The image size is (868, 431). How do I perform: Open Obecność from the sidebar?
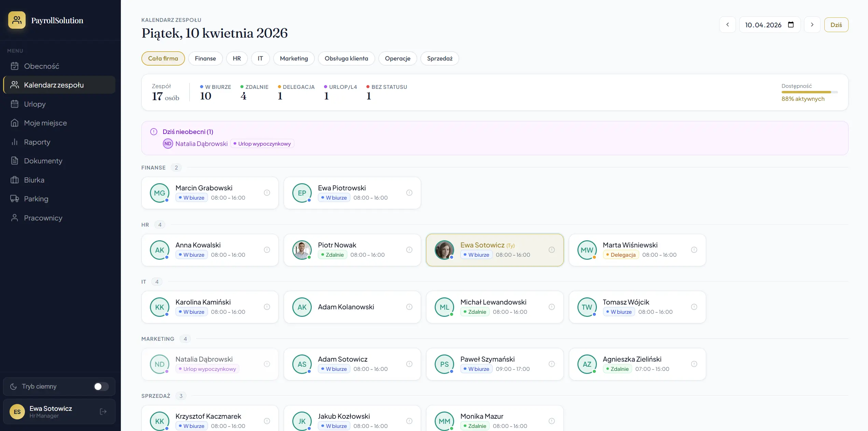[x=41, y=66]
